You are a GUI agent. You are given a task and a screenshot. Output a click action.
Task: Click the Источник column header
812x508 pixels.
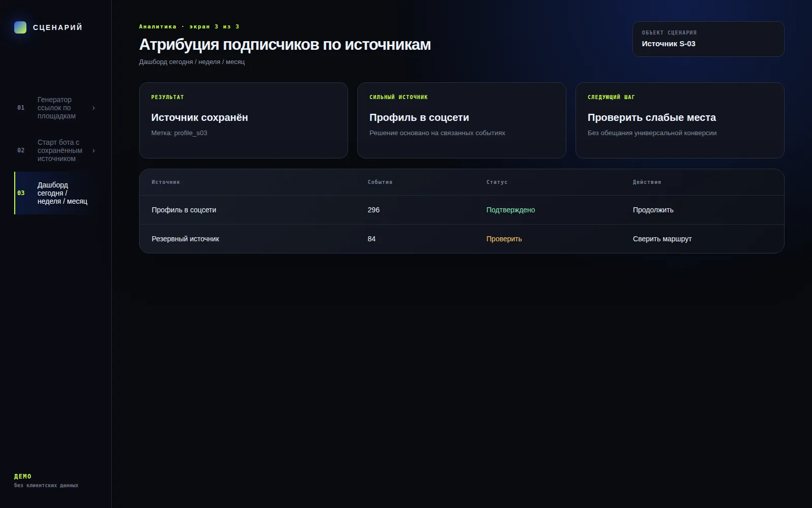pyautogui.click(x=166, y=182)
